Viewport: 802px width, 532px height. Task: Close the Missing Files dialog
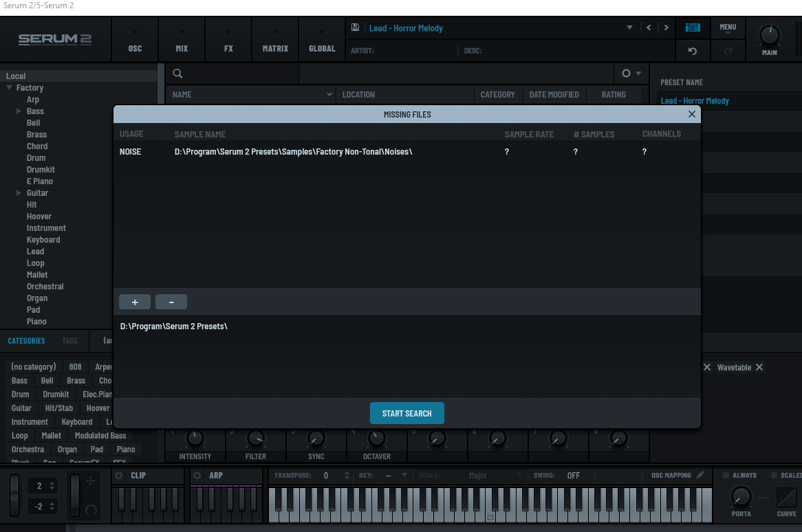coord(691,114)
